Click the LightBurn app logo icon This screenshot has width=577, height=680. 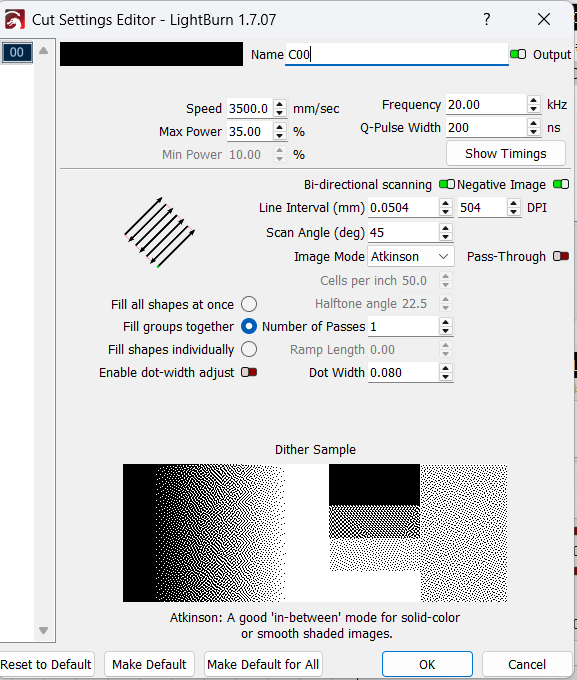[14, 20]
